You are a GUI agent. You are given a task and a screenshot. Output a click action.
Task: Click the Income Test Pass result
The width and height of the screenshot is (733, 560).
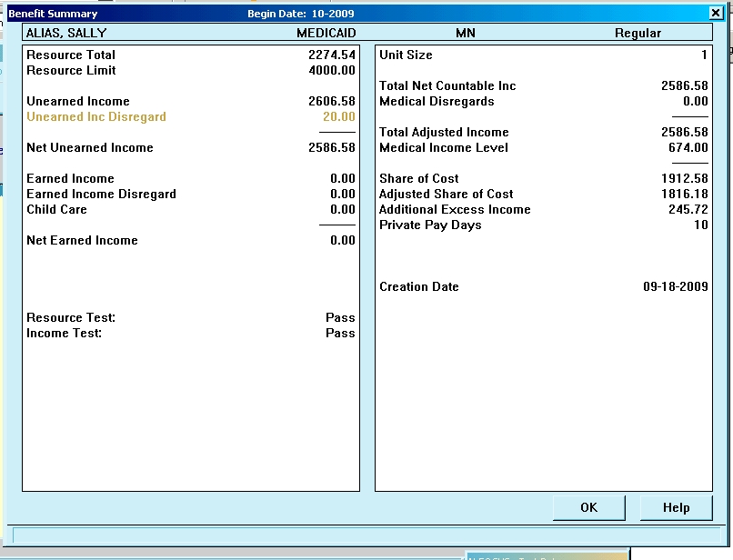click(340, 334)
